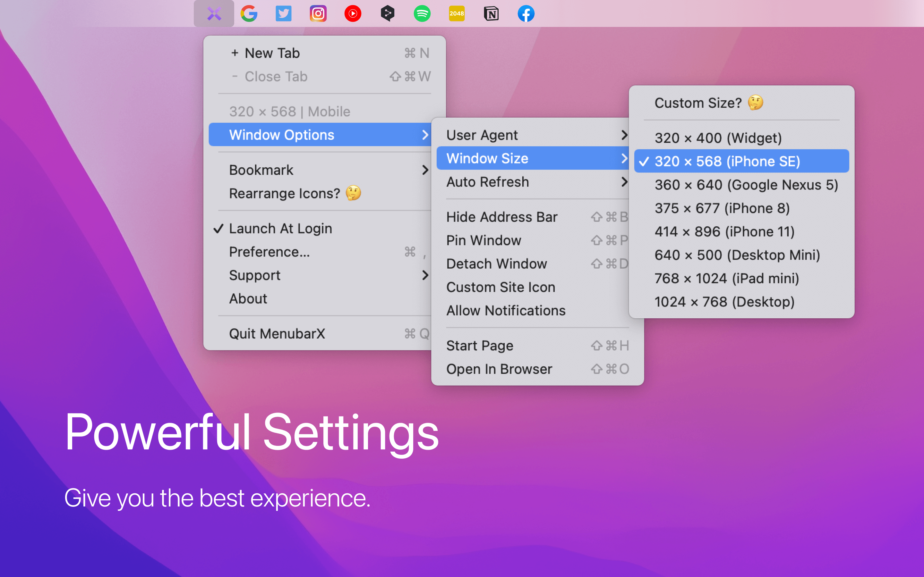Open the Facebook icon in the menu bar
The image size is (924, 577).
click(526, 13)
